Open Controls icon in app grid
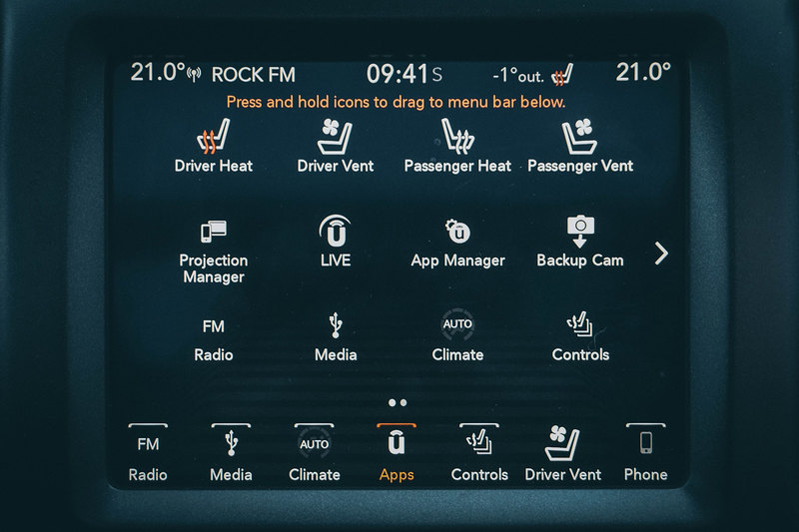Screen dimensions: 799x532 point(580,336)
